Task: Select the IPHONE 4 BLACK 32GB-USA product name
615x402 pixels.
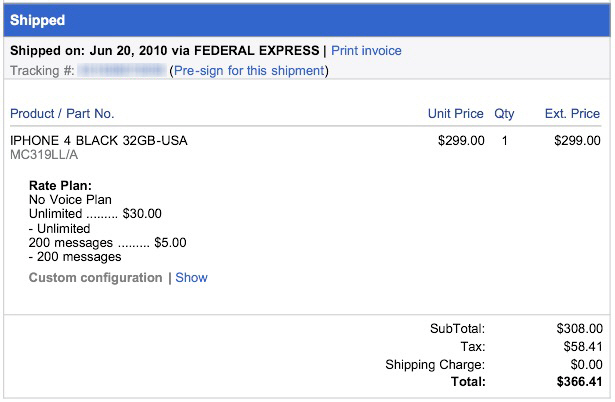Action: point(99,141)
